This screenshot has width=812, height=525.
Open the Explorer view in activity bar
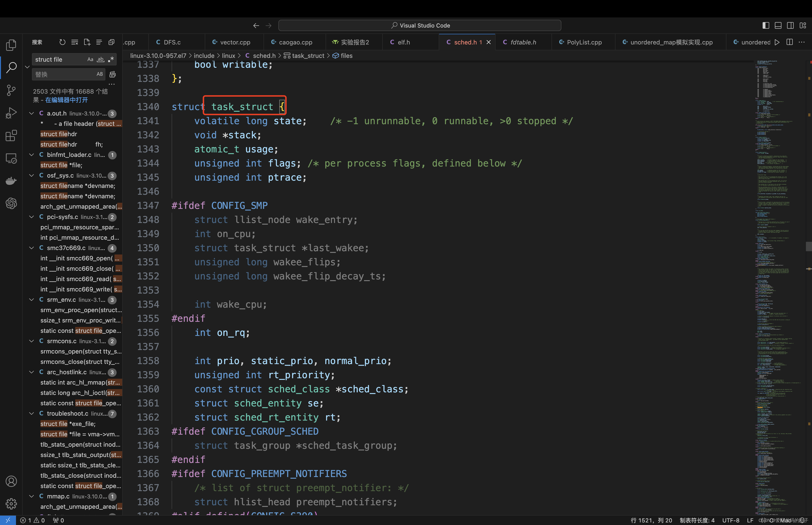click(11, 45)
